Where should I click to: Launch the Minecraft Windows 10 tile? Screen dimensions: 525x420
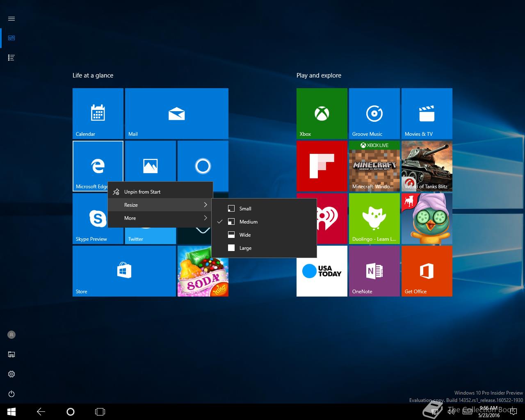[x=374, y=166]
